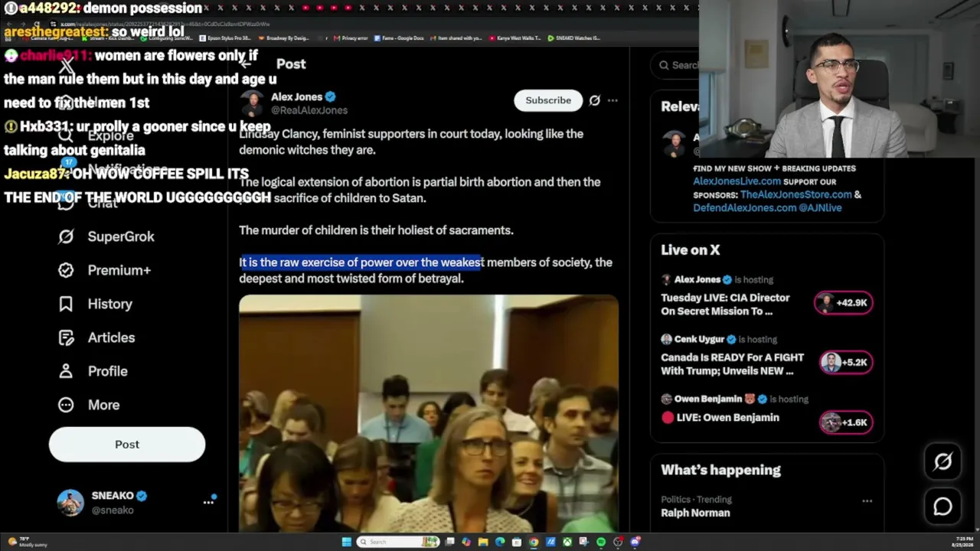Open the DefendAlexJones.com link
Image resolution: width=980 pixels, height=551 pixels.
[x=745, y=207]
